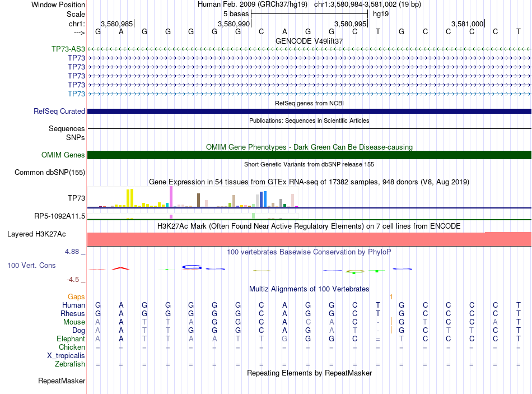Click the 3,580,990 ruler position marker

(234, 24)
